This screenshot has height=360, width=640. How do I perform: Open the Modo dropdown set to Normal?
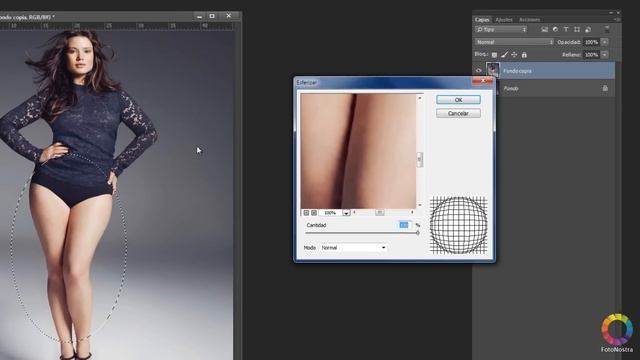tap(353, 247)
